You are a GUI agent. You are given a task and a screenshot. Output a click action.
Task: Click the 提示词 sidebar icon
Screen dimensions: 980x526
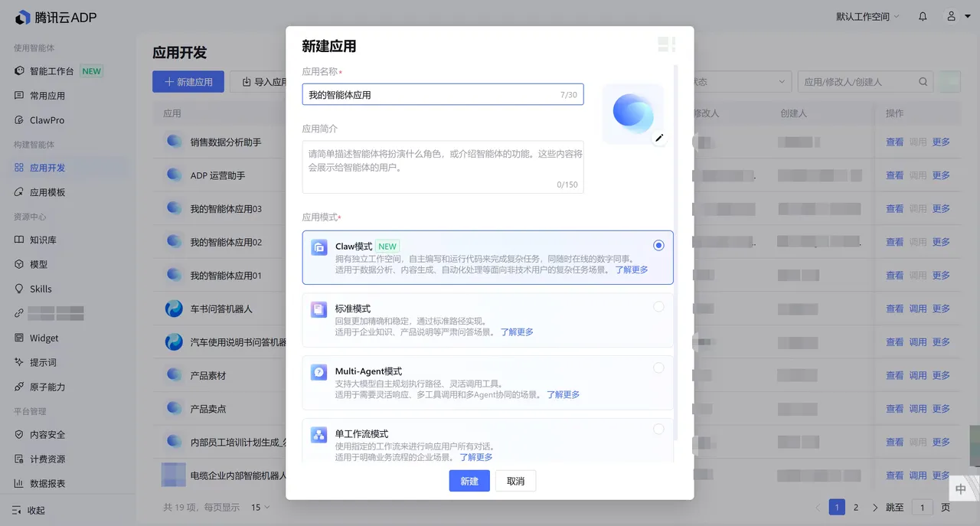point(20,362)
